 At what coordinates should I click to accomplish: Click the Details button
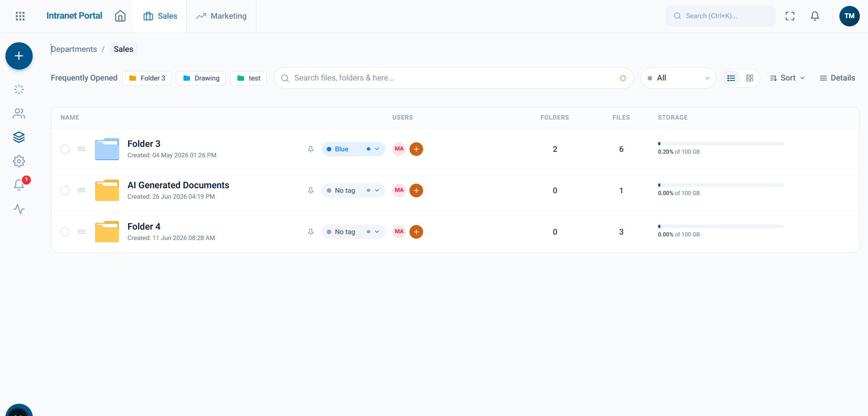(x=837, y=78)
